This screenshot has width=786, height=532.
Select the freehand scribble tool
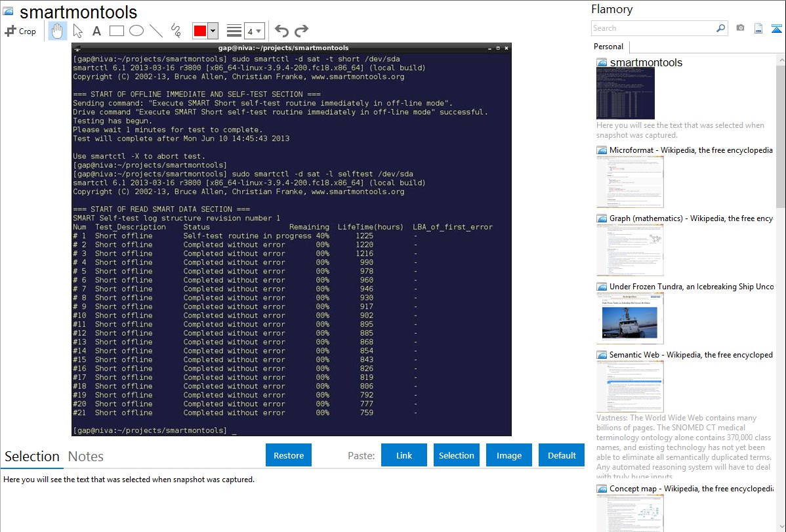(x=176, y=31)
